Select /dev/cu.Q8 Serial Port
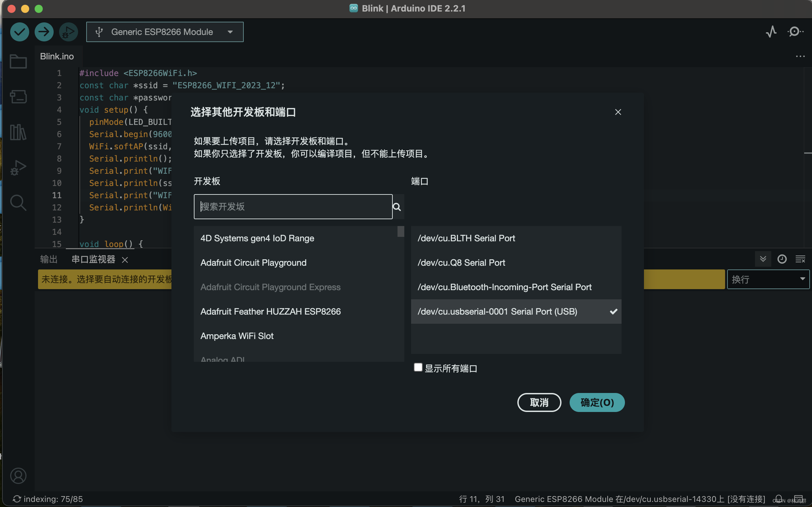Viewport: 812px width, 507px height. click(516, 263)
